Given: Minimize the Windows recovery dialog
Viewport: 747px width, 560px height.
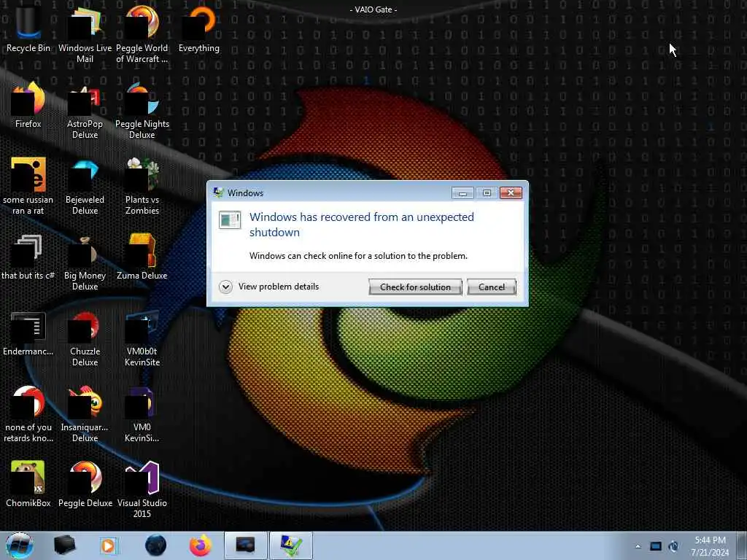Looking at the screenshot, I should 462,192.
